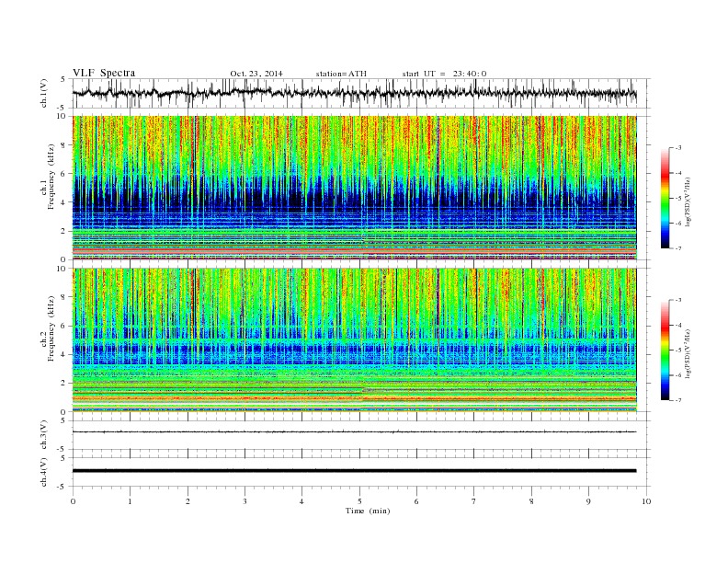Click the '8' kHz tick of ch.1 spectrogram
The height and width of the screenshot is (563, 728).
tap(64, 145)
